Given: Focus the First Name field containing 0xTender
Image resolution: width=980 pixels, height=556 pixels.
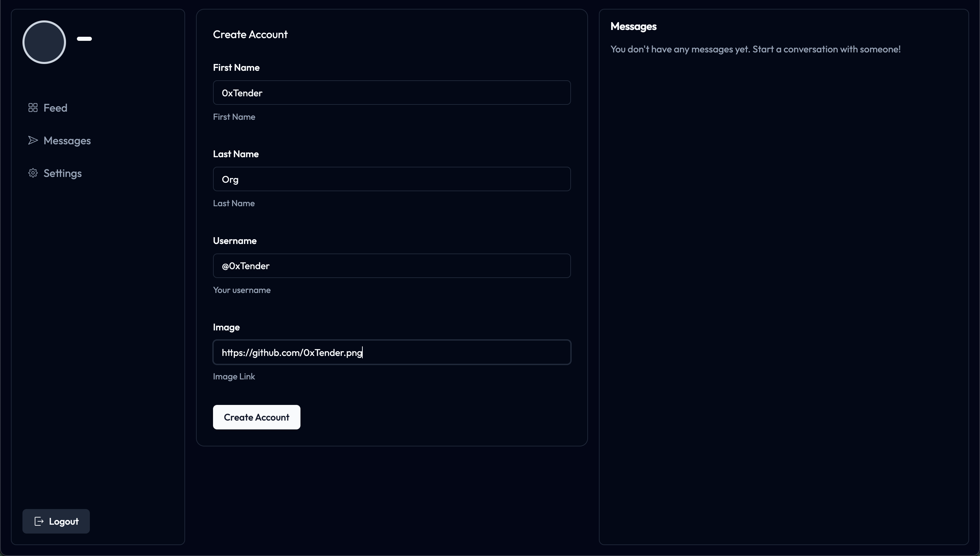Looking at the screenshot, I should pos(392,93).
